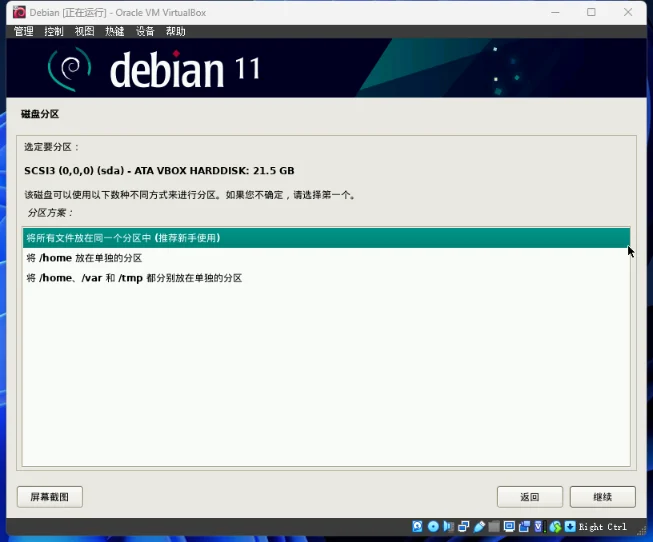Click the recording status icon
Screen dimensions: 653x542
pos(524,527)
